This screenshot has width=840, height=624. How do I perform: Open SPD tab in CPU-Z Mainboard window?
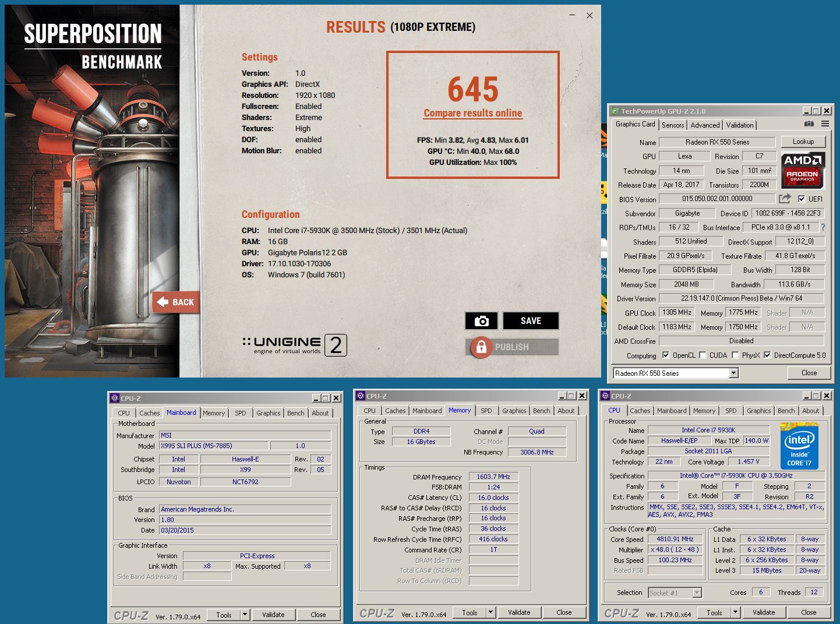(x=241, y=413)
